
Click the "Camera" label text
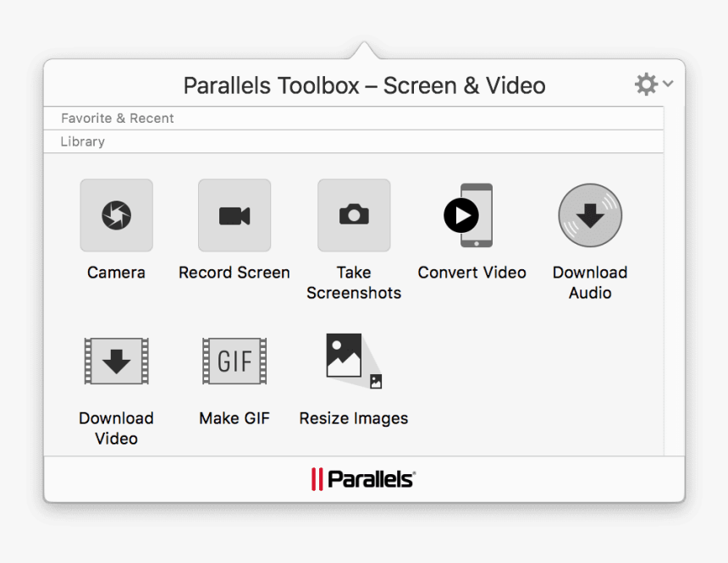click(x=116, y=273)
